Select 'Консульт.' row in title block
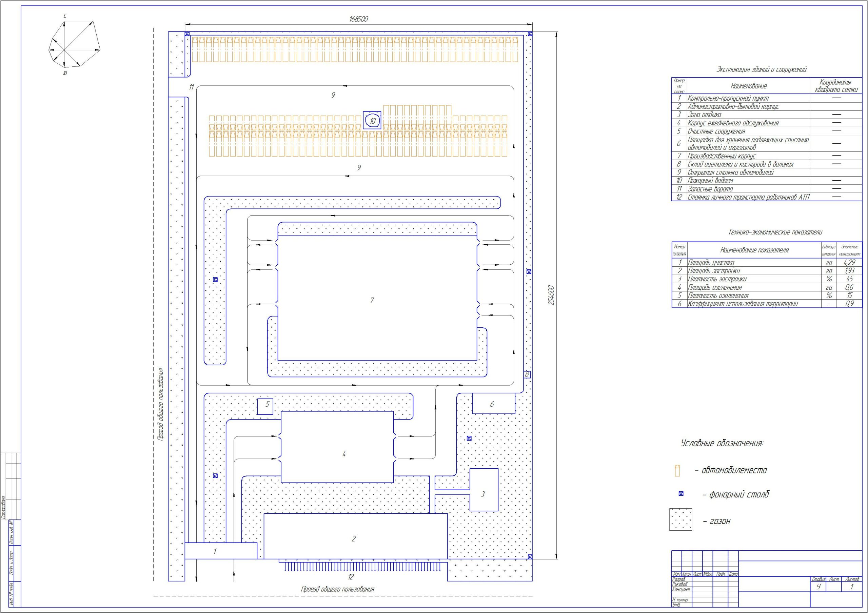 tap(705, 590)
